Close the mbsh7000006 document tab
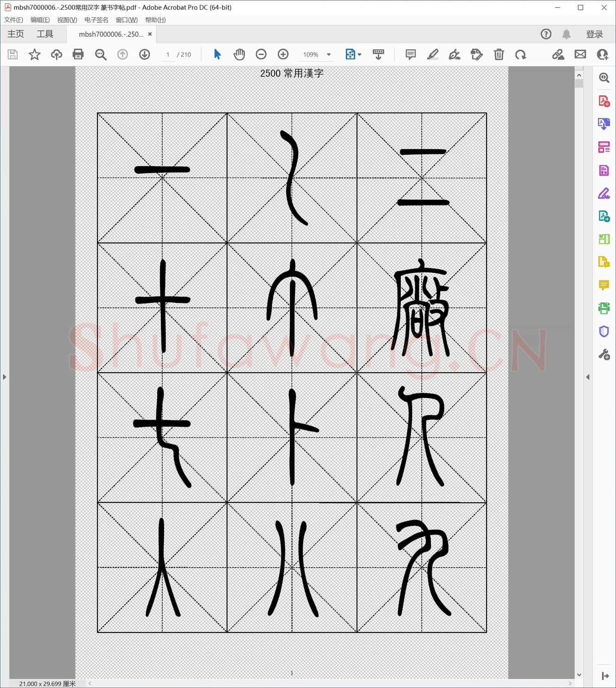Image resolution: width=616 pixels, height=688 pixels. (x=150, y=34)
